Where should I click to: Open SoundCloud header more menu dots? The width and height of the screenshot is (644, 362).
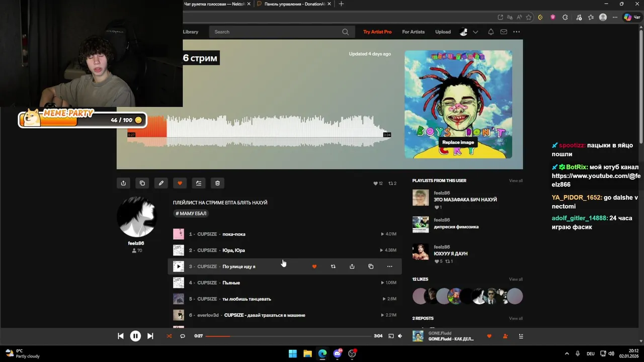point(516,32)
